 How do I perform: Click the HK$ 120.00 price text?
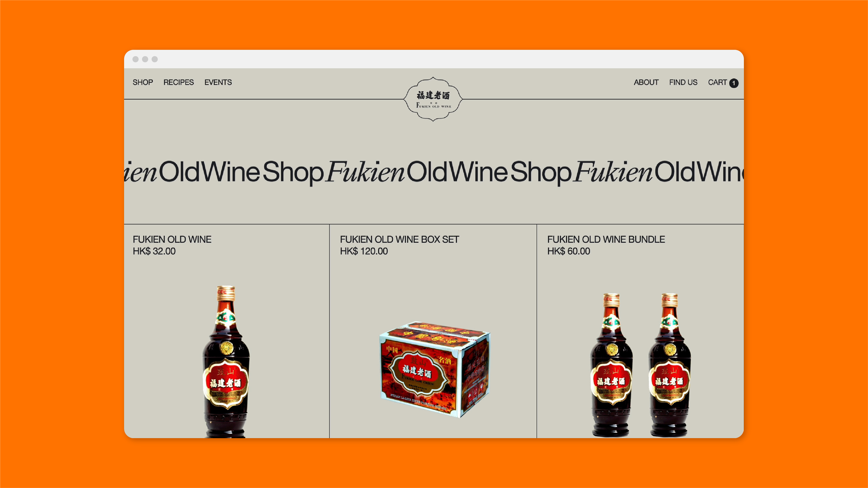click(x=364, y=251)
